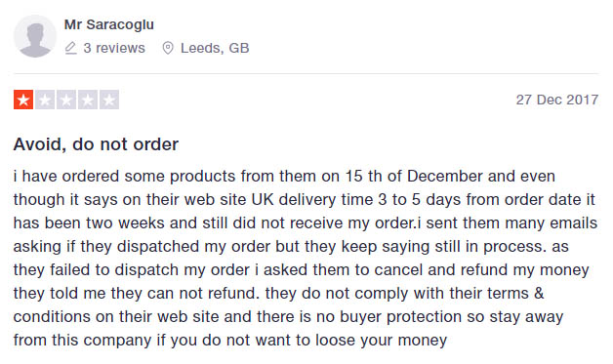Click the fifth grey rating star
The width and height of the screenshot is (613, 364).
(109, 100)
